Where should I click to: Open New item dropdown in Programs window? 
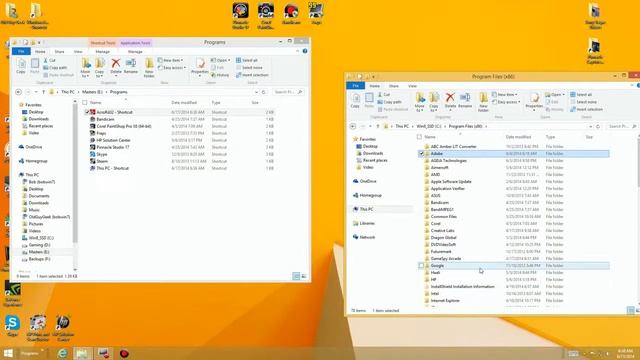(x=170, y=60)
